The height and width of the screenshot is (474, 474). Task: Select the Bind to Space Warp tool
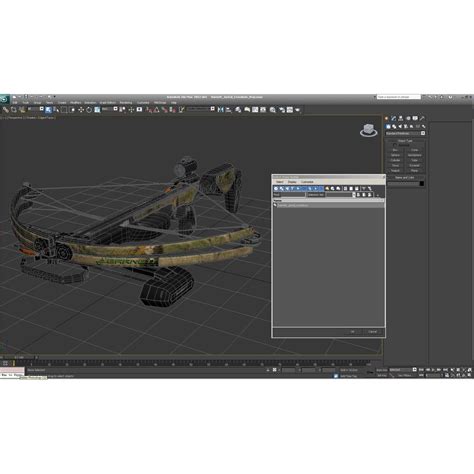(22, 110)
